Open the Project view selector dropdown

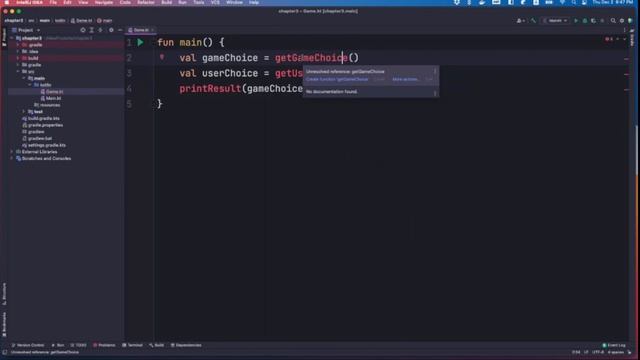pyautogui.click(x=26, y=30)
